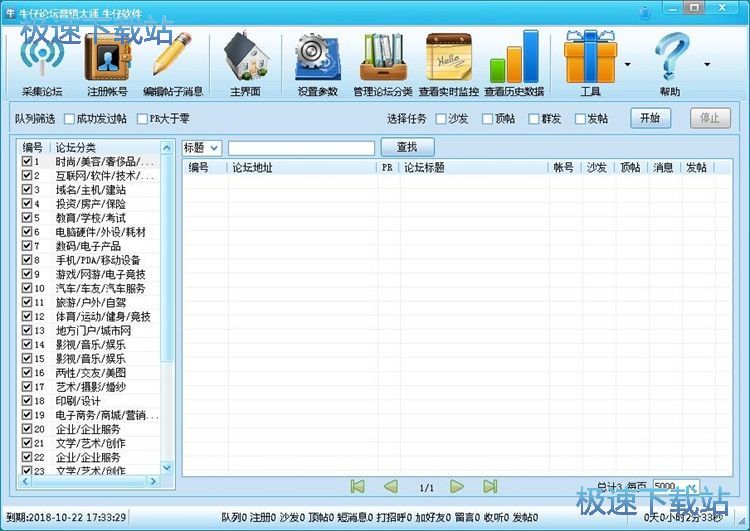Click the 查找 search button
Viewport: 750px width, 531px height.
click(x=407, y=148)
